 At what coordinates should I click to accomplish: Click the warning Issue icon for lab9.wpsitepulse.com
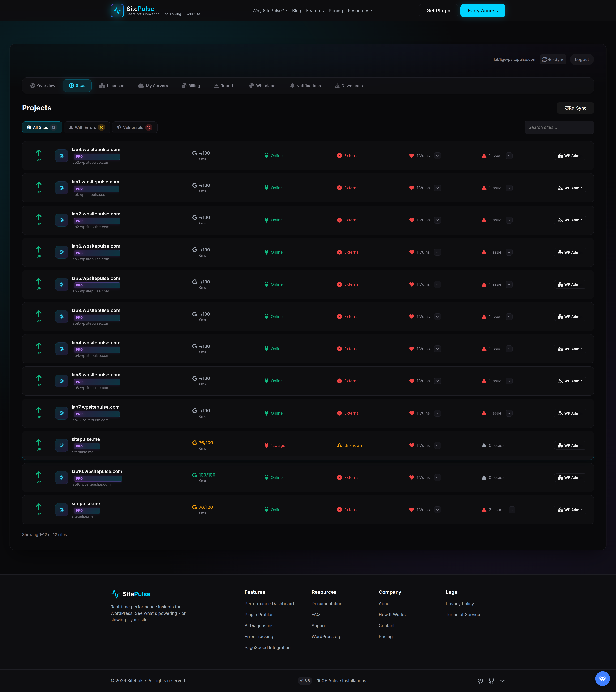[x=484, y=317]
